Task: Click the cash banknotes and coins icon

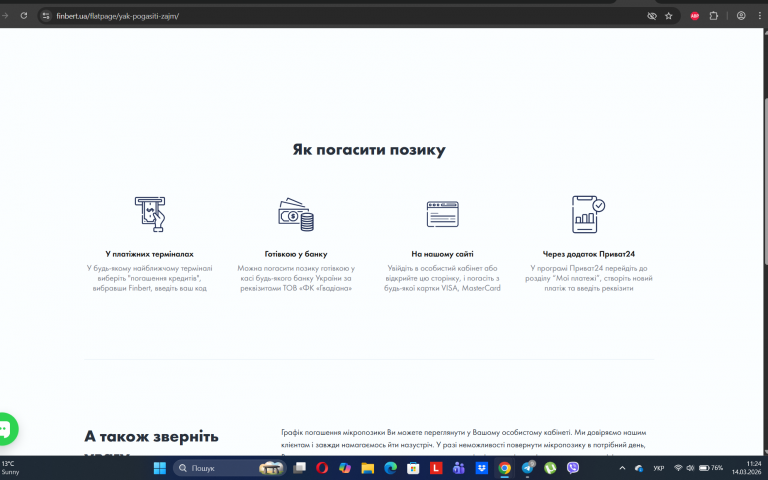Action: point(296,214)
